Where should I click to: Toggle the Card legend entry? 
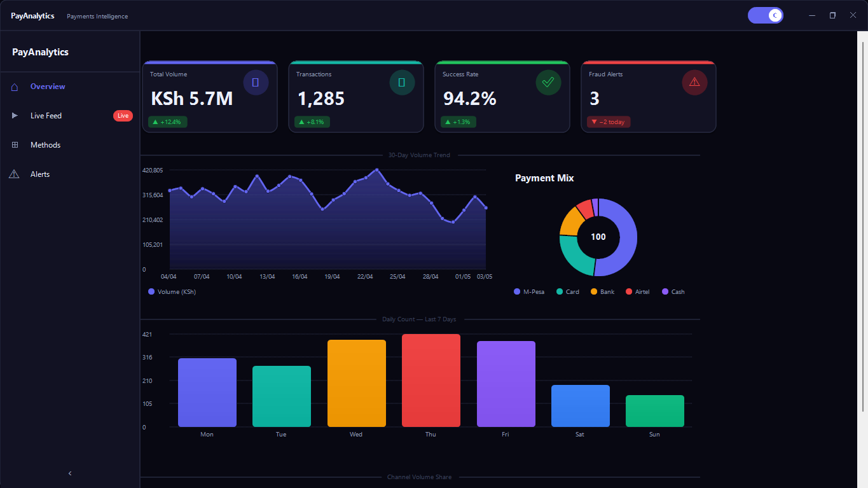[x=568, y=292]
